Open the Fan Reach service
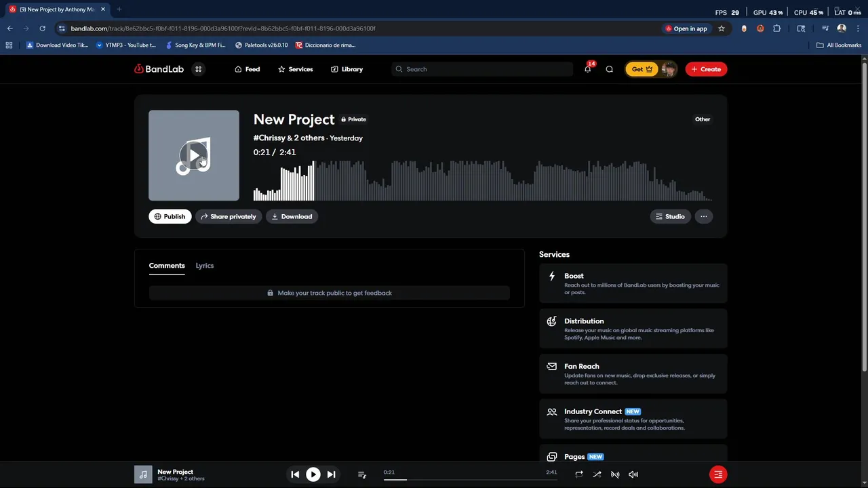Image resolution: width=868 pixels, height=488 pixels. coord(633,373)
